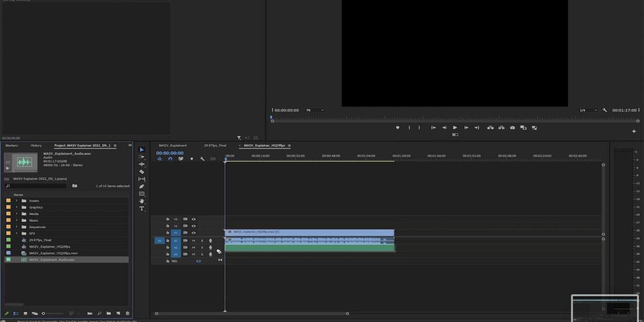644x322 pixels.
Task: Select the Hand tool
Action: (142, 201)
